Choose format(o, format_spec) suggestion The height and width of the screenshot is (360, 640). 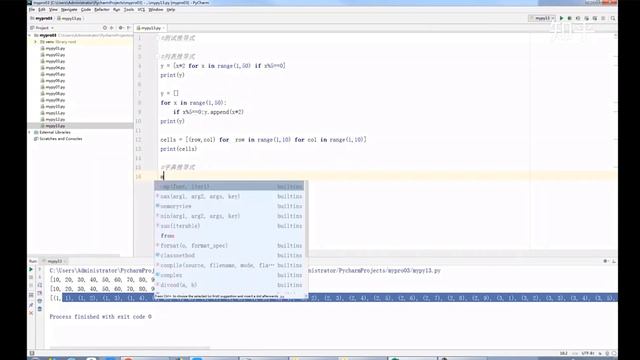pos(229,245)
